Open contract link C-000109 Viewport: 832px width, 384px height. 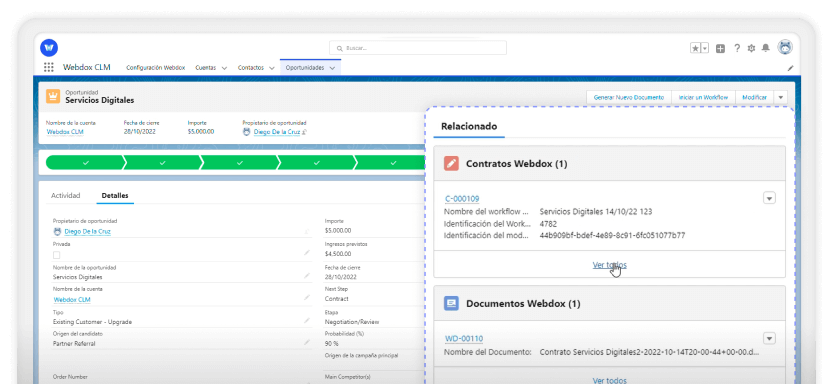coord(462,199)
